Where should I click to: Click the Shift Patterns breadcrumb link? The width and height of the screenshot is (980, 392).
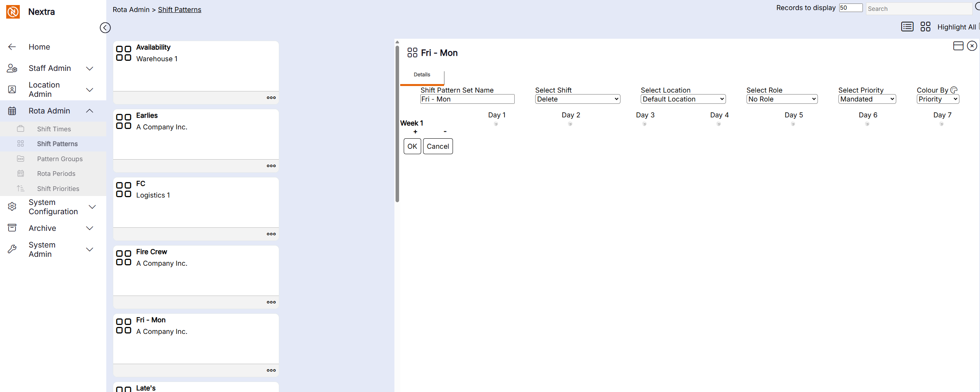(180, 10)
